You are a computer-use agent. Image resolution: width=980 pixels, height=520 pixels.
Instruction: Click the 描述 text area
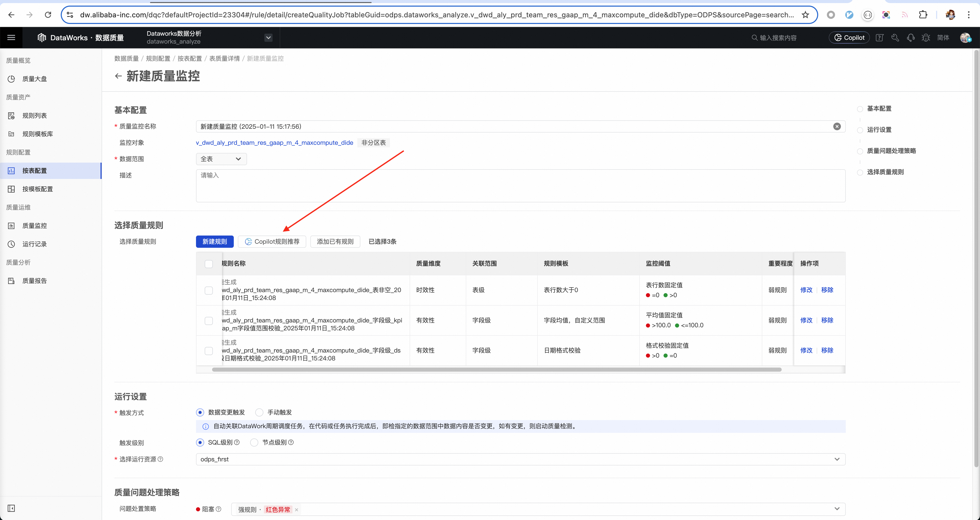[520, 186]
